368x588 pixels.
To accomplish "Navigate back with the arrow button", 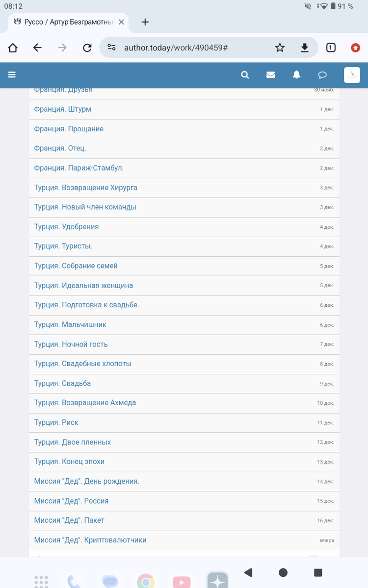I will tap(37, 48).
